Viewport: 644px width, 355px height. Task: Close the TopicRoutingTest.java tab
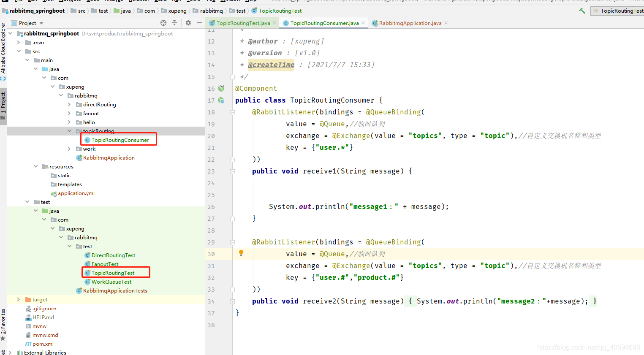[274, 23]
